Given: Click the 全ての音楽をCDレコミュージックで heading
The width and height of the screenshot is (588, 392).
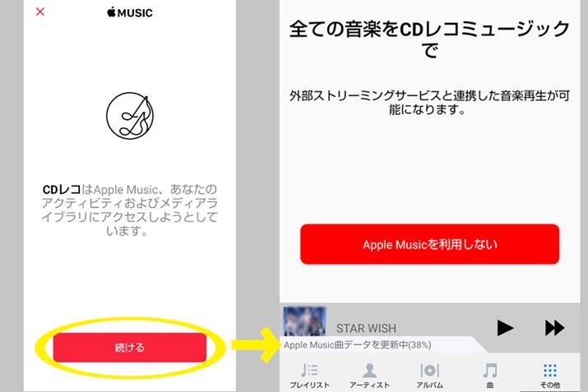Looking at the screenshot, I should pos(430,39).
